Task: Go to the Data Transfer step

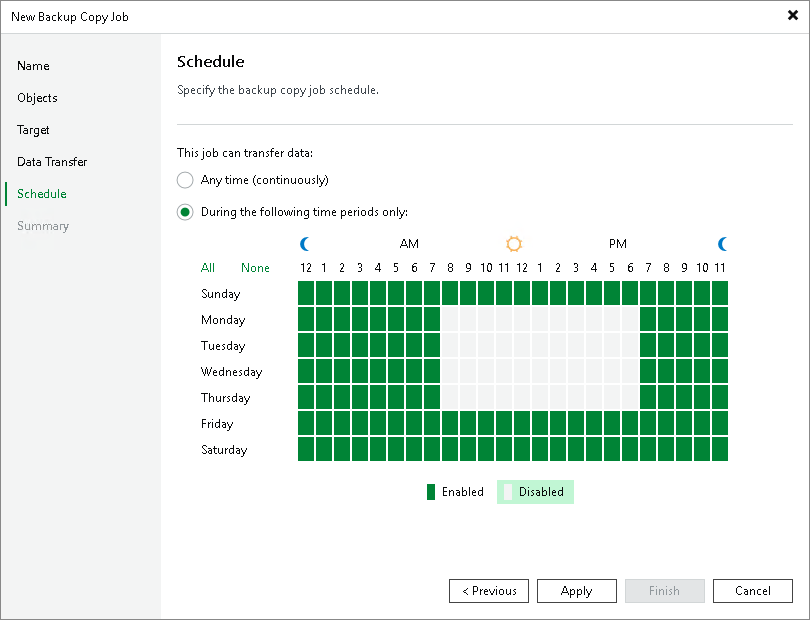Action: [52, 162]
